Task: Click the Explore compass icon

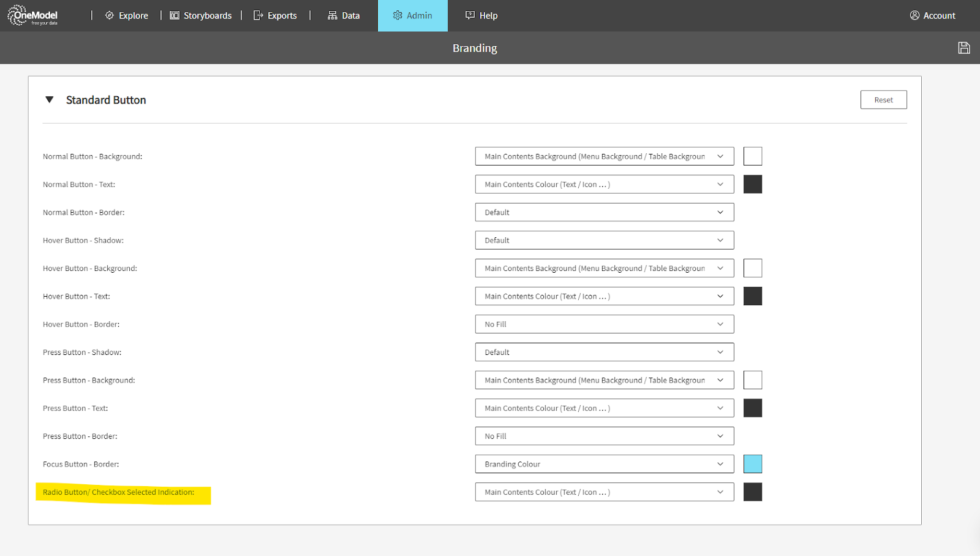Action: (110, 15)
